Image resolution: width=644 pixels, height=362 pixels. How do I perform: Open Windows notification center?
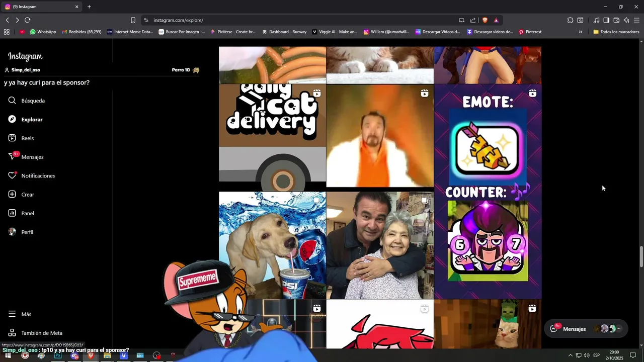(633, 355)
